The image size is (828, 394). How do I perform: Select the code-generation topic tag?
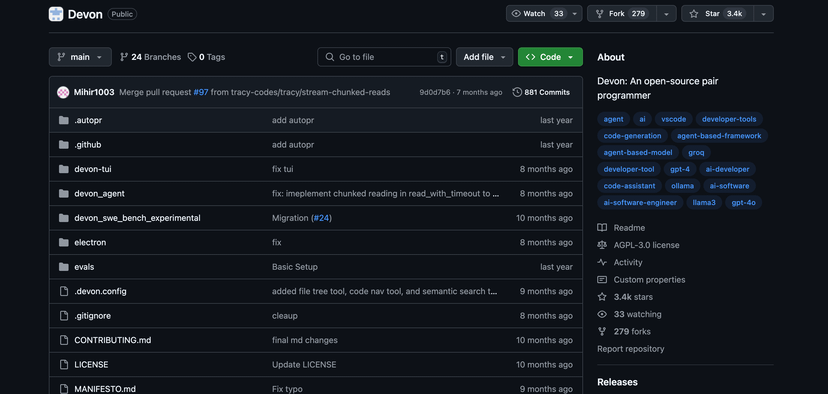pyautogui.click(x=632, y=136)
